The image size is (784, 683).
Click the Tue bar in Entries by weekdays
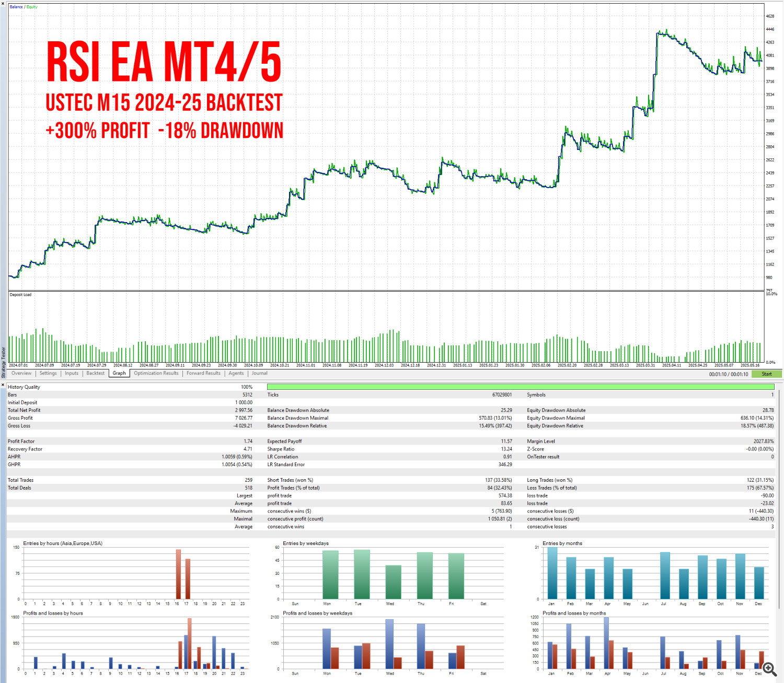[362, 574]
